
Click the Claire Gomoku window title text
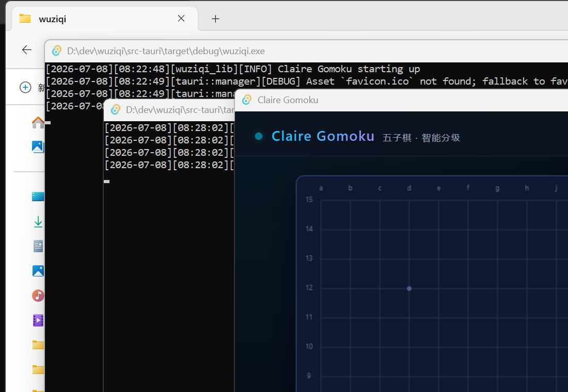(288, 100)
